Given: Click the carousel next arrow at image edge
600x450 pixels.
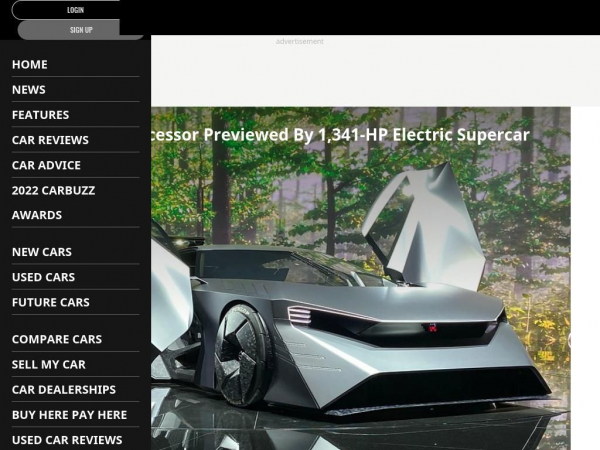Looking at the screenshot, I should [x=570, y=340].
